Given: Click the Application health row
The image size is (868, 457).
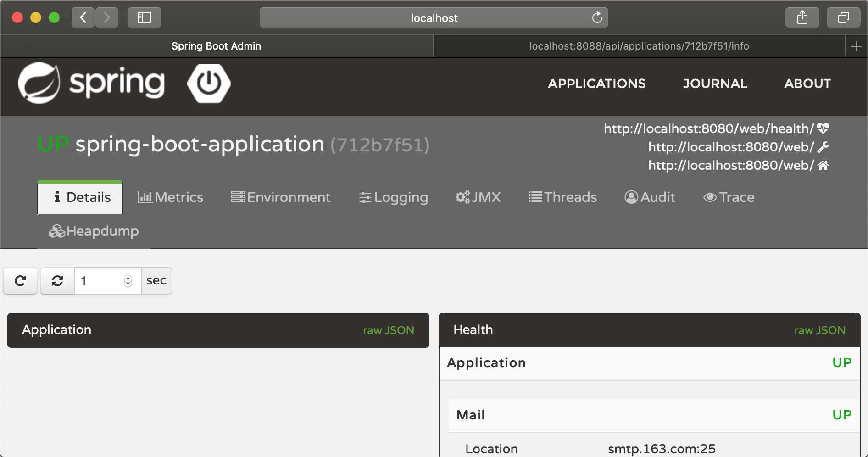Looking at the screenshot, I should pyautogui.click(x=649, y=363).
